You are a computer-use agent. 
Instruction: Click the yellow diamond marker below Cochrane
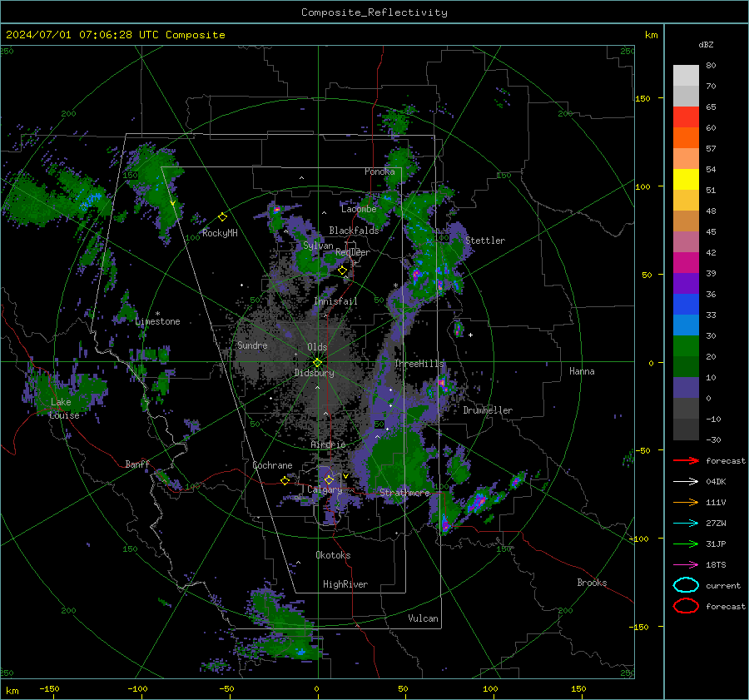(x=285, y=480)
